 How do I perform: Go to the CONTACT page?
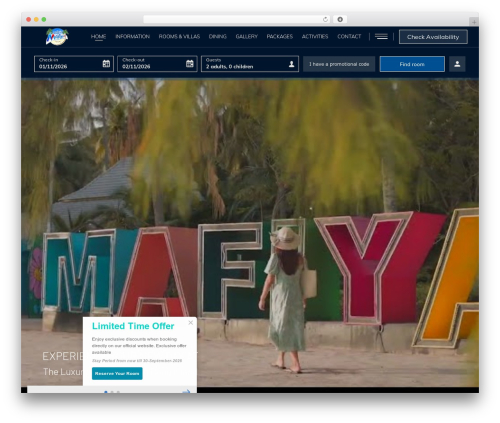349,36
